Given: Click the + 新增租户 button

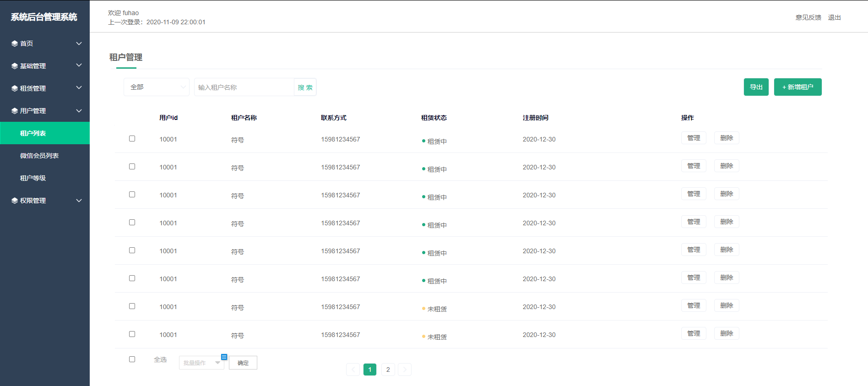Looking at the screenshot, I should pyautogui.click(x=798, y=87).
